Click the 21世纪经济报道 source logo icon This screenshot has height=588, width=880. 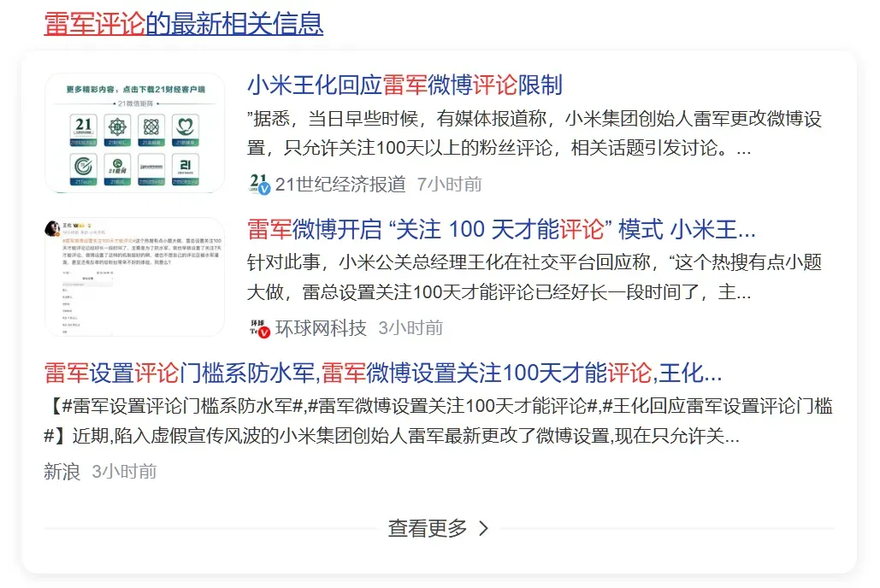[x=259, y=184]
